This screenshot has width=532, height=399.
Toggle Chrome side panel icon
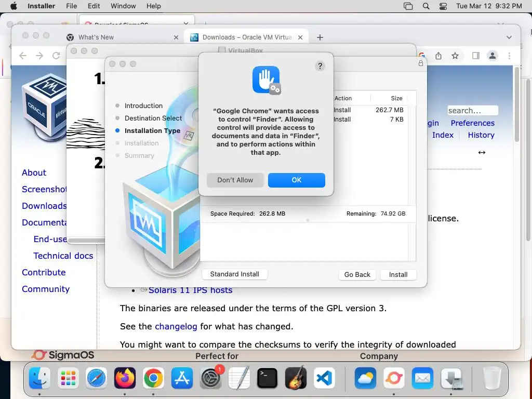point(476,56)
